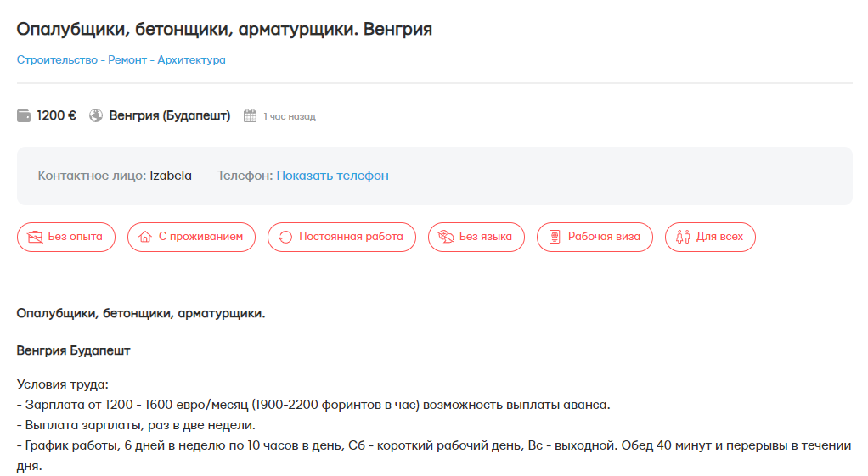Click the document icon in Рабочая виза tag
Screen dimensions: 868x476
click(x=555, y=237)
